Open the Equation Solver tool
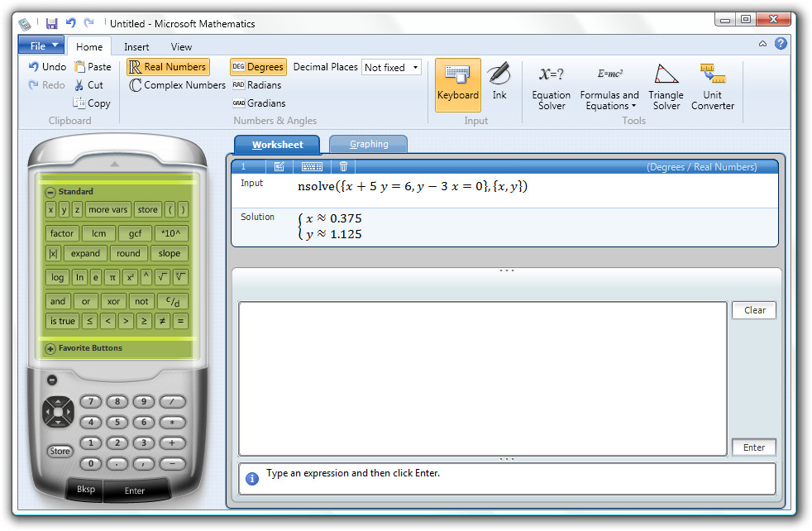 [x=551, y=87]
